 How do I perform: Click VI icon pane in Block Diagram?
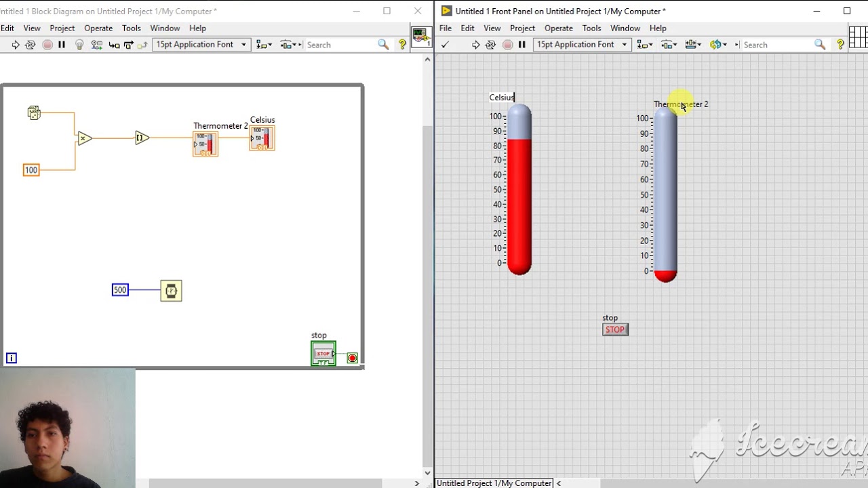420,37
